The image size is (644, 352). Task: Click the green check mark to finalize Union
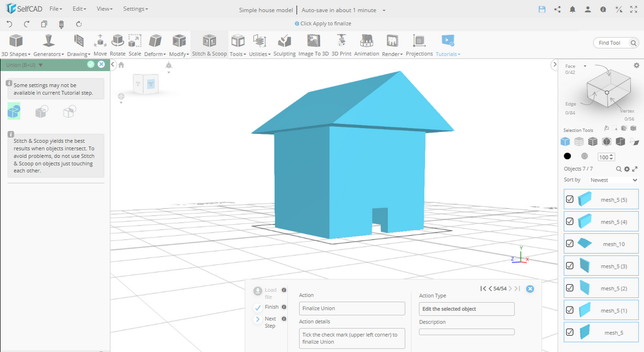(x=91, y=64)
